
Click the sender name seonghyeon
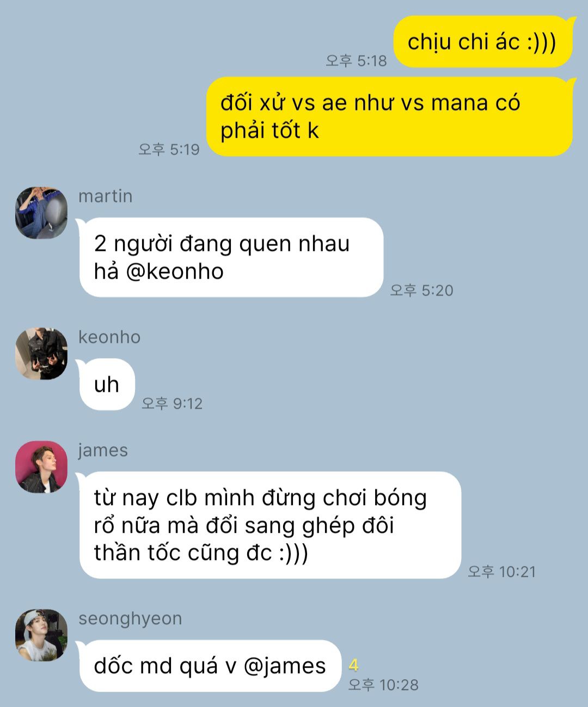(130, 619)
